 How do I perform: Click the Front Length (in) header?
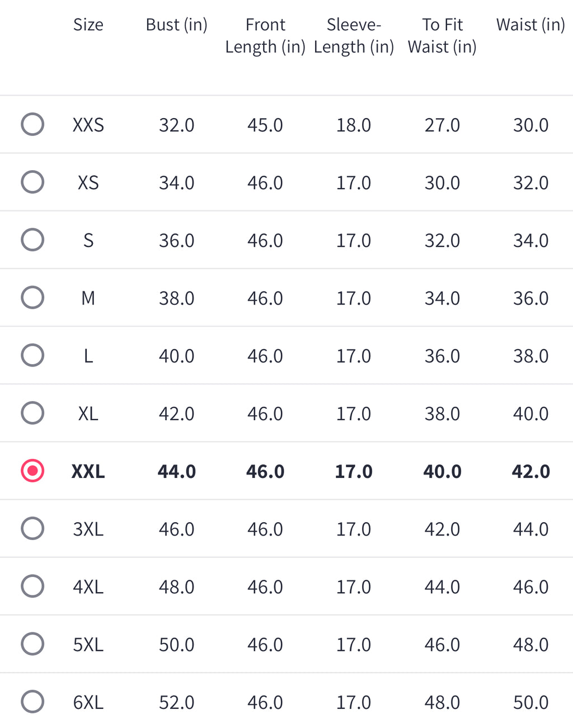click(265, 36)
